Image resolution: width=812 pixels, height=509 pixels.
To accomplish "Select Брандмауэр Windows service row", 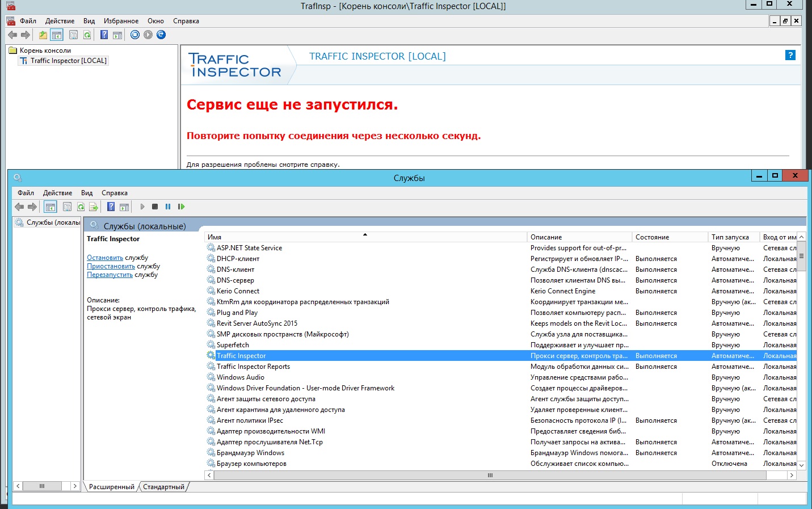I will point(500,453).
